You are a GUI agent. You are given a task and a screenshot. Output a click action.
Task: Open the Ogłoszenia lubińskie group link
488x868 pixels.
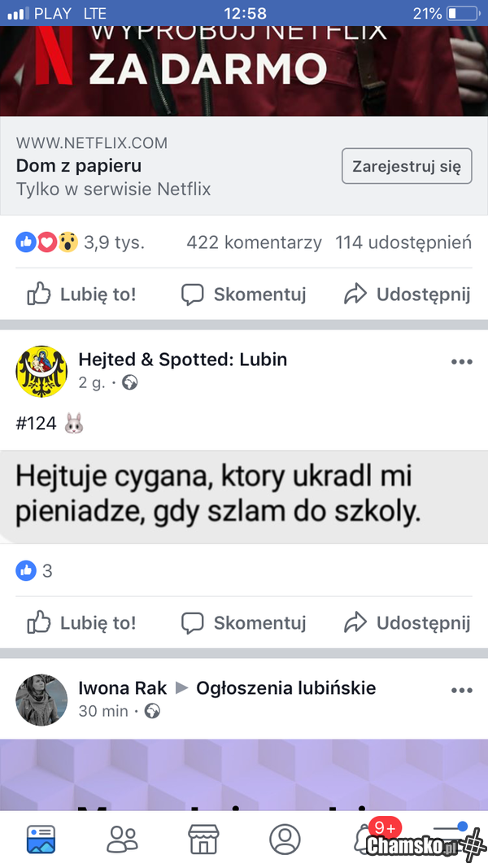[285, 688]
